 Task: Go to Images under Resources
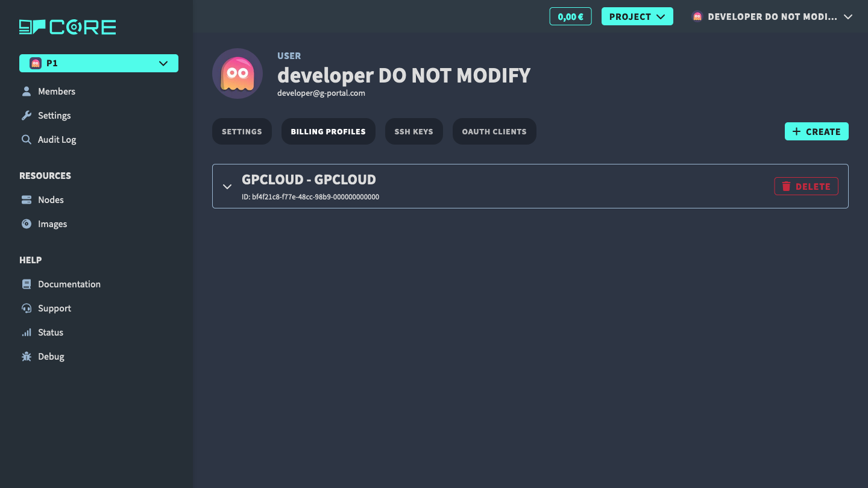(52, 224)
